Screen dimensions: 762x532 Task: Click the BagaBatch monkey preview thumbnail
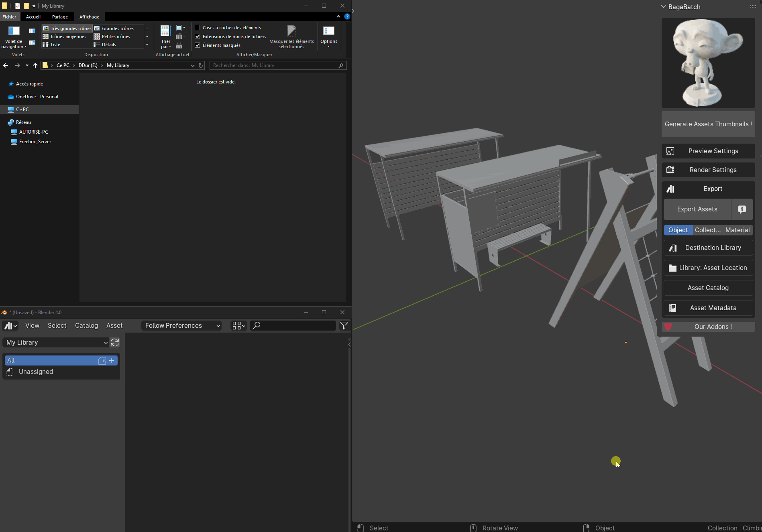[x=708, y=63]
